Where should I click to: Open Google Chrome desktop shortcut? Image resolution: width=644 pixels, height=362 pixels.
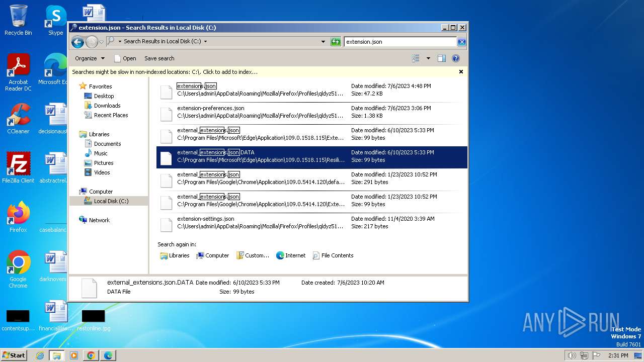click(x=18, y=269)
